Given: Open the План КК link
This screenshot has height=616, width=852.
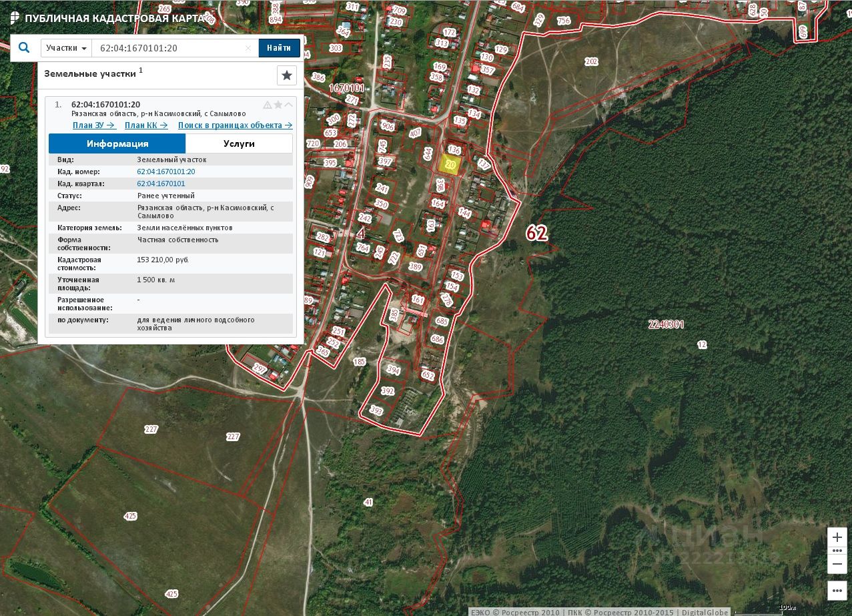Looking at the screenshot, I should (146, 125).
